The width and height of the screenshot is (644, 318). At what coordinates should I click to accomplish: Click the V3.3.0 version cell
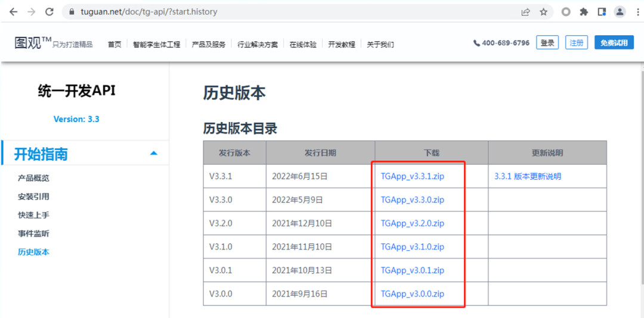click(x=234, y=200)
